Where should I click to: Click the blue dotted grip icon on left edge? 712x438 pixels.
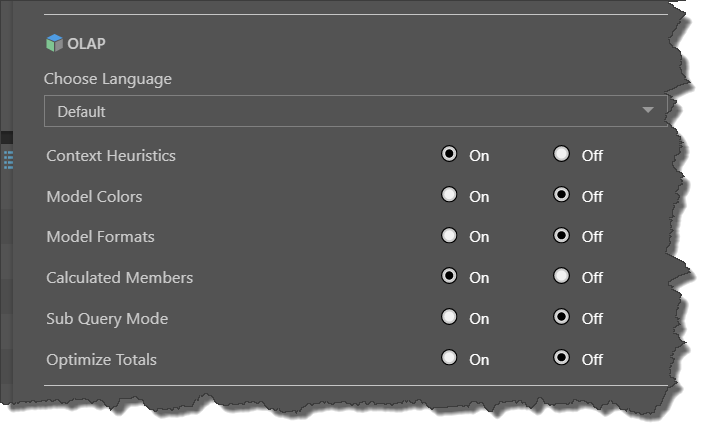click(8, 160)
